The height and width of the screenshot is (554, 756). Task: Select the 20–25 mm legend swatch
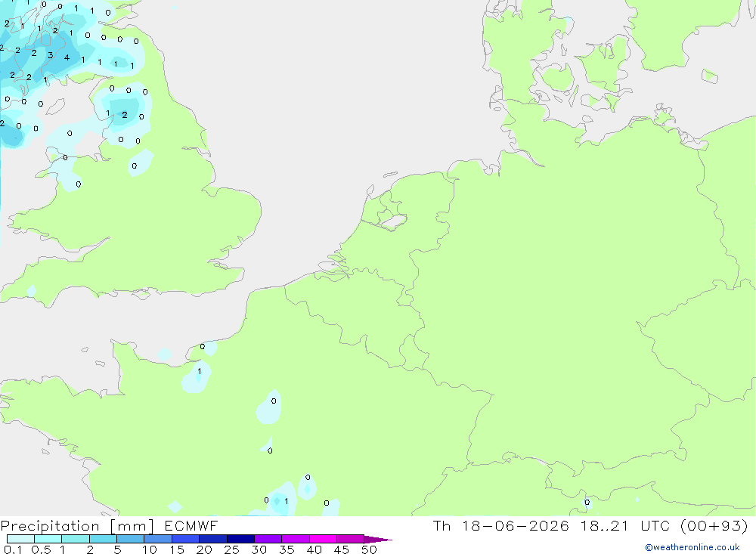click(x=213, y=539)
